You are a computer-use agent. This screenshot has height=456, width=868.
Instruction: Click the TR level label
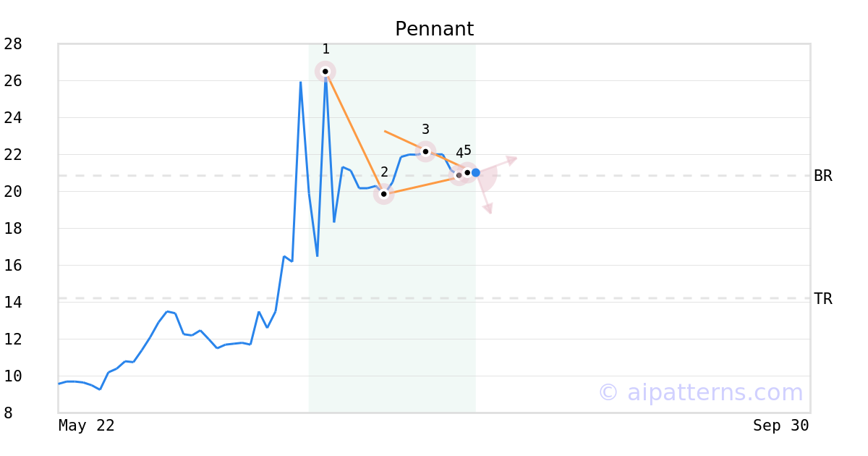[823, 299]
